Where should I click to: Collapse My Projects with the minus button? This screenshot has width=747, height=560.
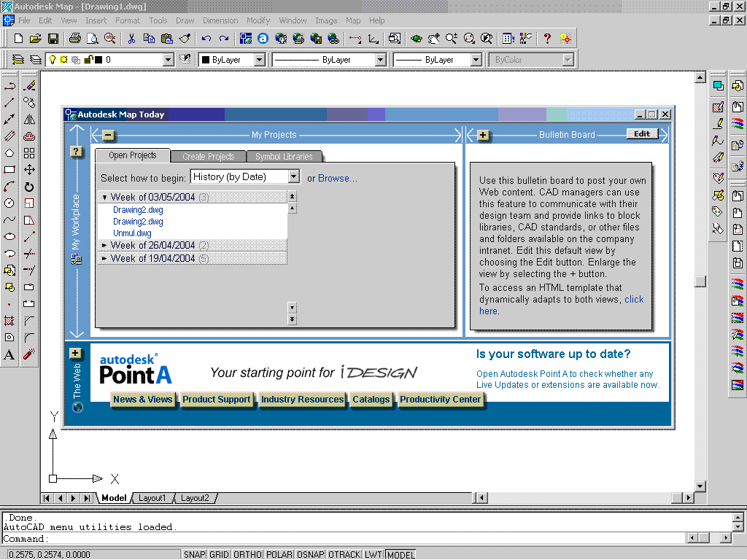tap(109, 135)
